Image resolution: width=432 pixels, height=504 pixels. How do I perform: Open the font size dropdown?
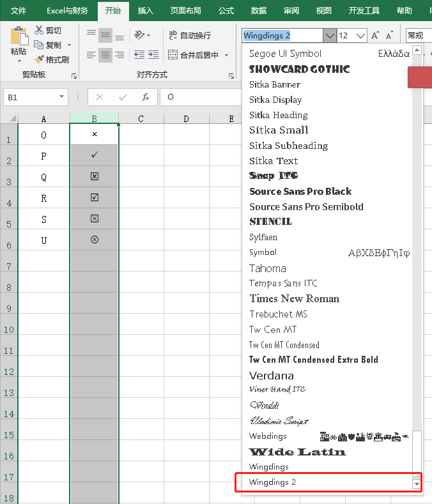(x=360, y=36)
